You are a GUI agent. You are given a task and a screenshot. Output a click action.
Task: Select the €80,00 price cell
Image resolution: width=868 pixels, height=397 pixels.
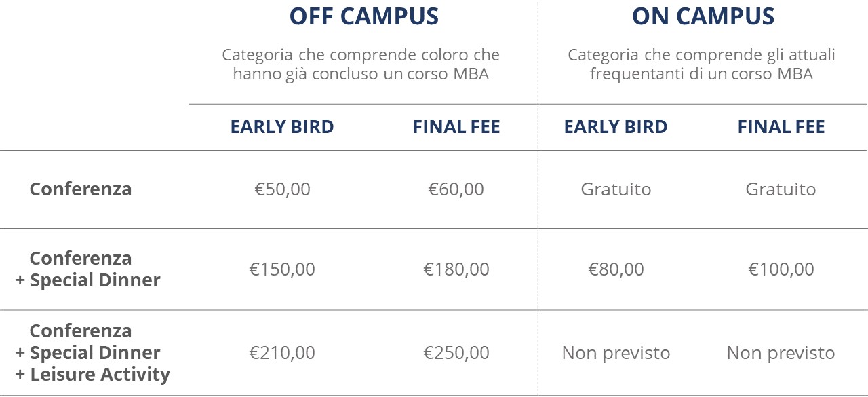click(616, 269)
